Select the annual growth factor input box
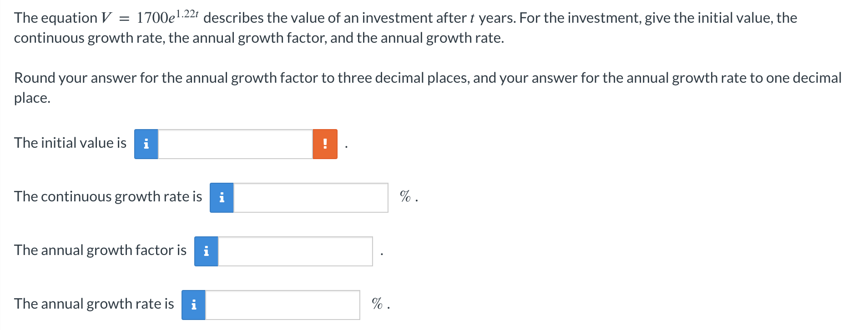 295,251
